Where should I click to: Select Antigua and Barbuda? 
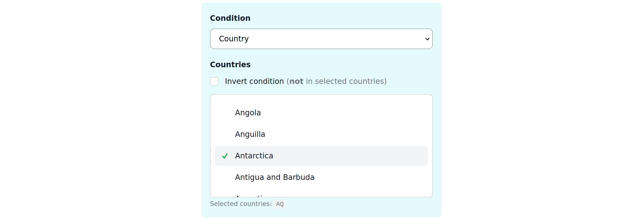[x=274, y=177]
